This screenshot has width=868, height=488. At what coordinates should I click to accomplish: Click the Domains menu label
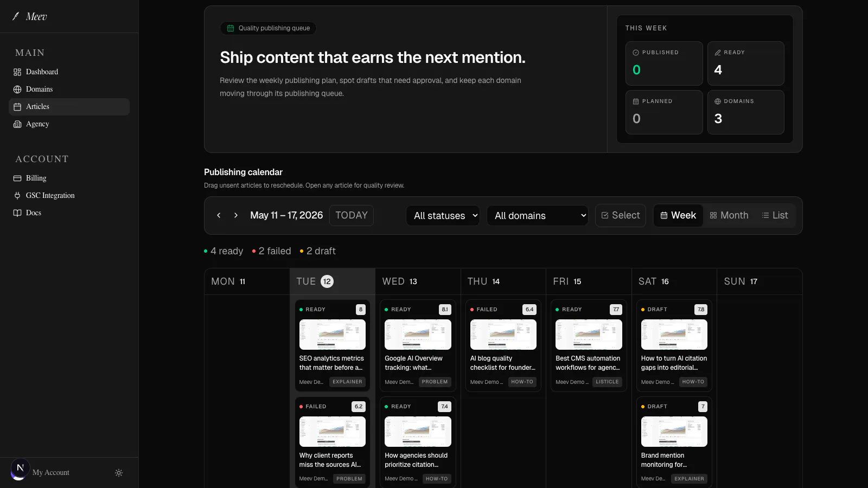pos(39,89)
